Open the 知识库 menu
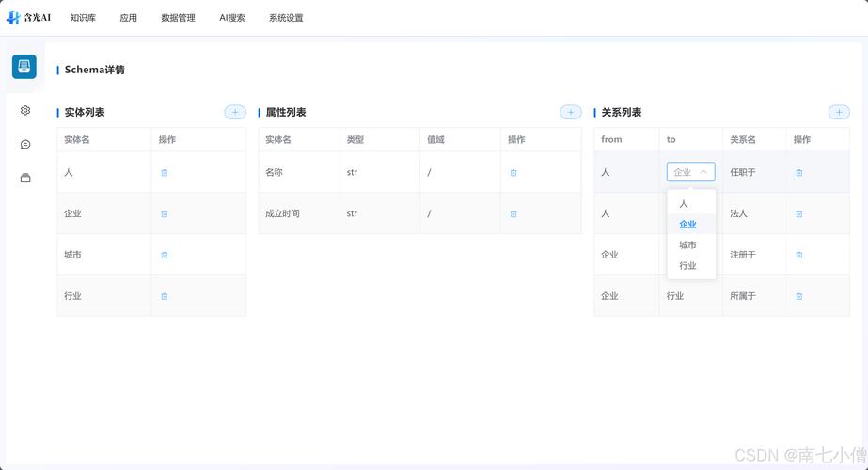 pos(83,18)
